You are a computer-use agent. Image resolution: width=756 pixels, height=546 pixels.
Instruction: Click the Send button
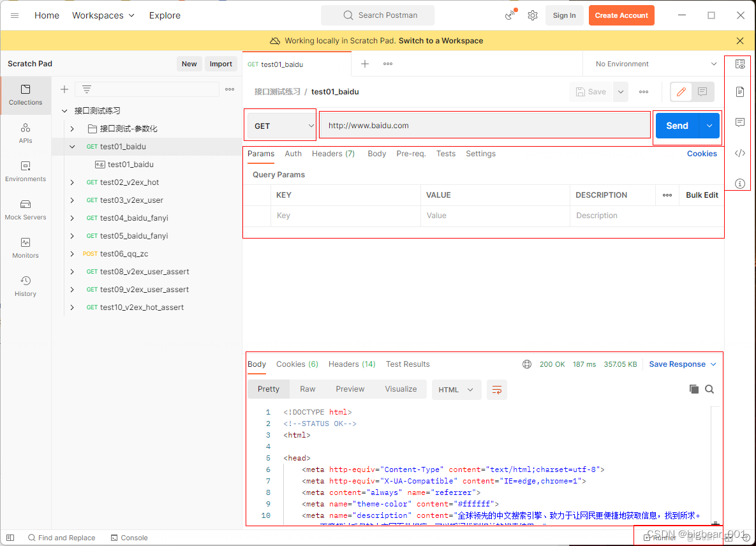coord(677,126)
